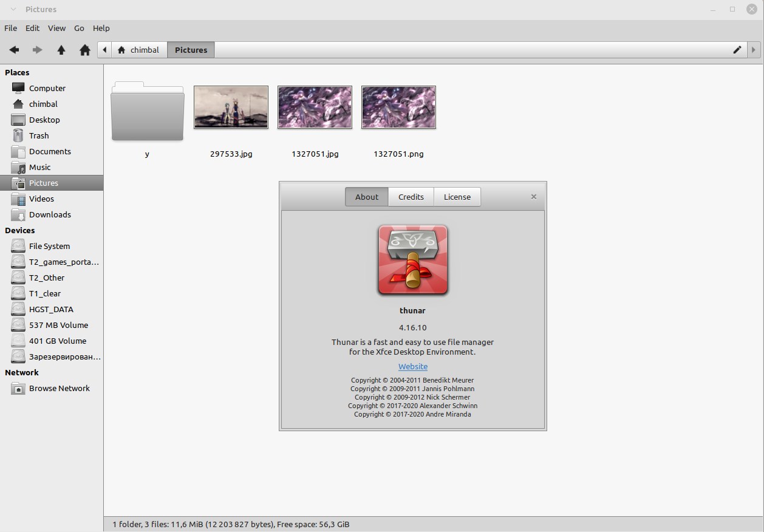Select the Browse Network label
Screen dimensions: 764x532
tap(60, 388)
